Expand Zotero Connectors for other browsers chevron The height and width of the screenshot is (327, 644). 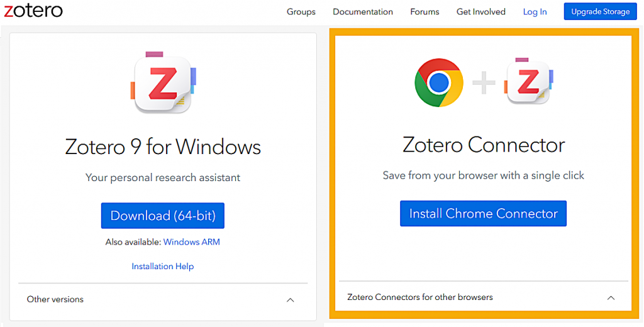611,297
